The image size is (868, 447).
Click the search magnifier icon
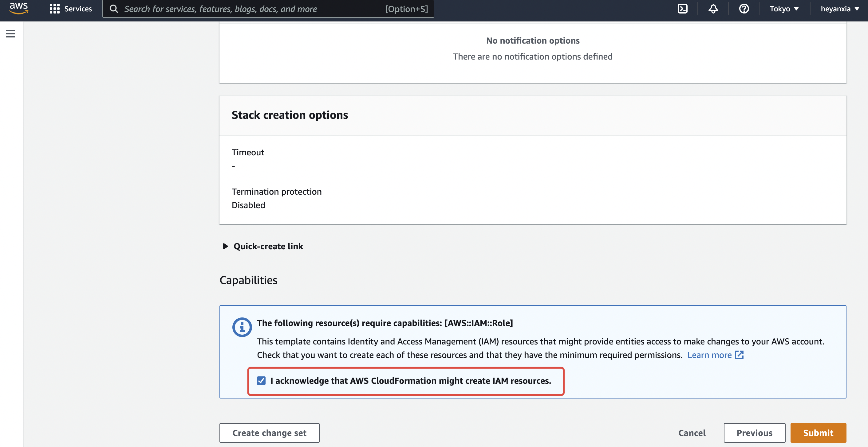tap(114, 9)
